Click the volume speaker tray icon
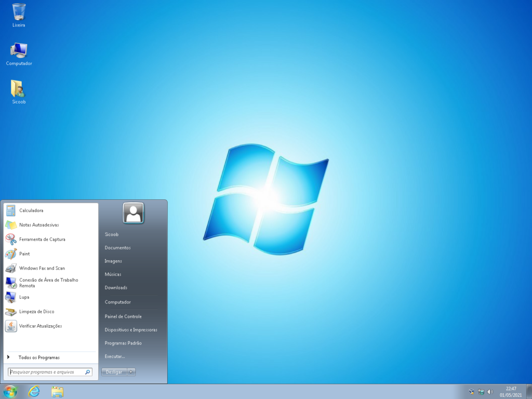The image size is (532, 399). [490, 392]
